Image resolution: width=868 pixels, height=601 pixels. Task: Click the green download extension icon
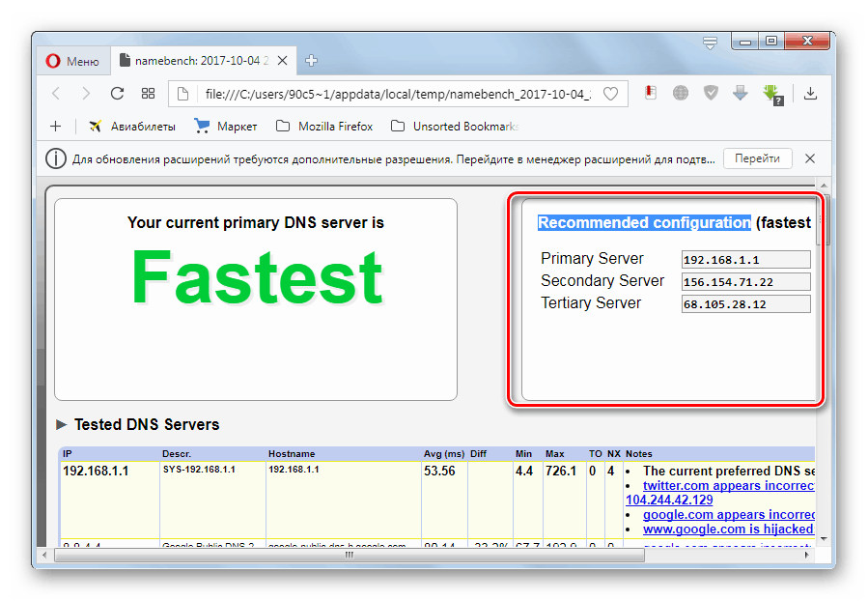[772, 94]
